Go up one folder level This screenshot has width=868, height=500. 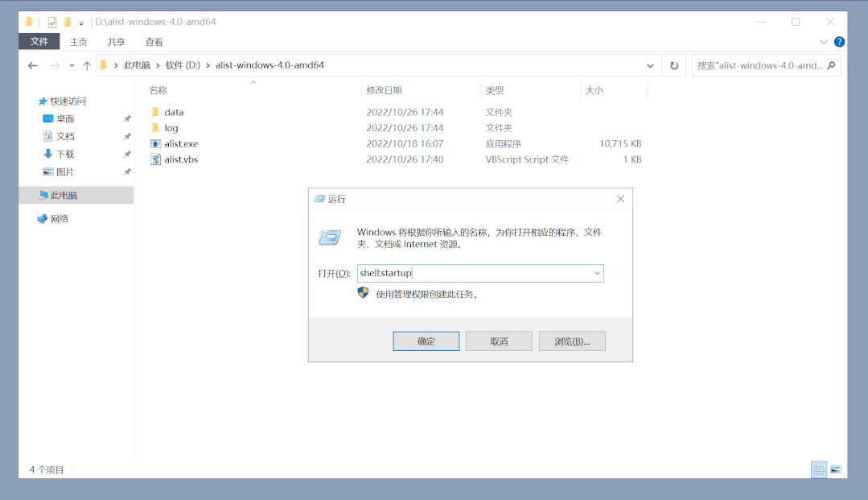point(87,65)
